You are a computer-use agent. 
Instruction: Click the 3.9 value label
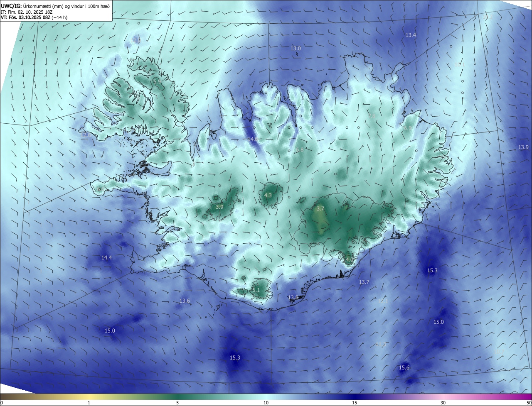[219, 207]
